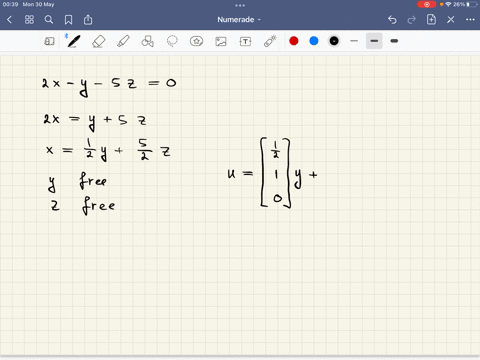Open the Elements sticker tool
This screenshot has height=360, width=480.
click(196, 41)
